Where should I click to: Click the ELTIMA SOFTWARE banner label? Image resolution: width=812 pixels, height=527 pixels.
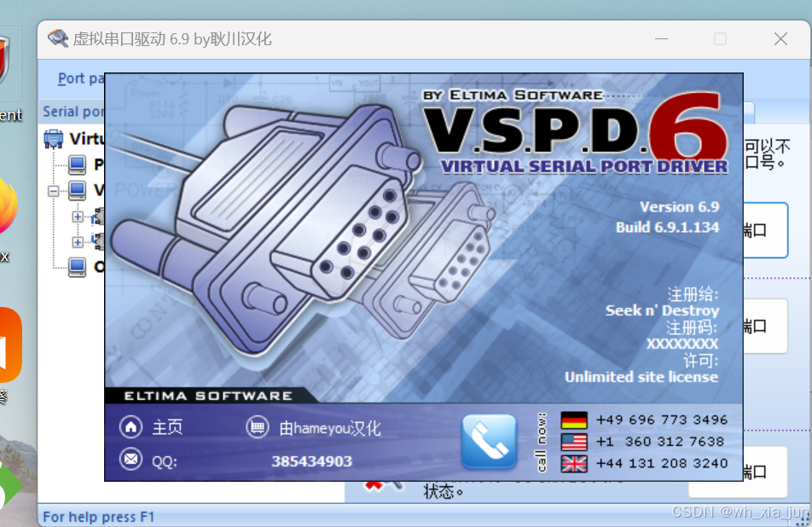click(208, 396)
